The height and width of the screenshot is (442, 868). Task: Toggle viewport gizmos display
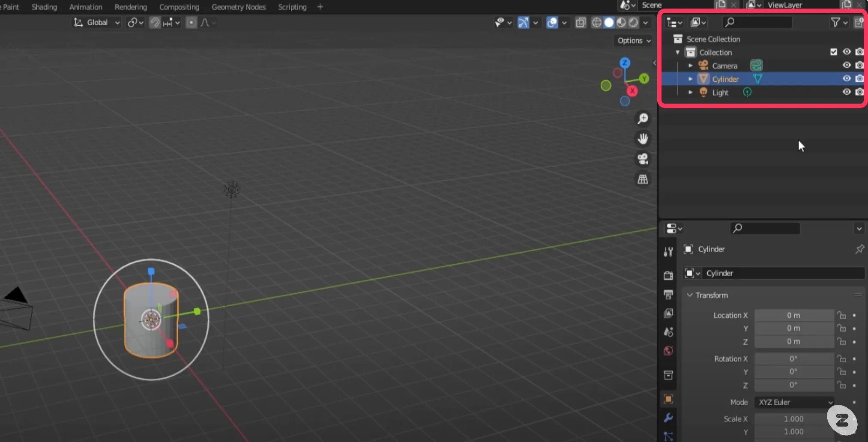524,22
